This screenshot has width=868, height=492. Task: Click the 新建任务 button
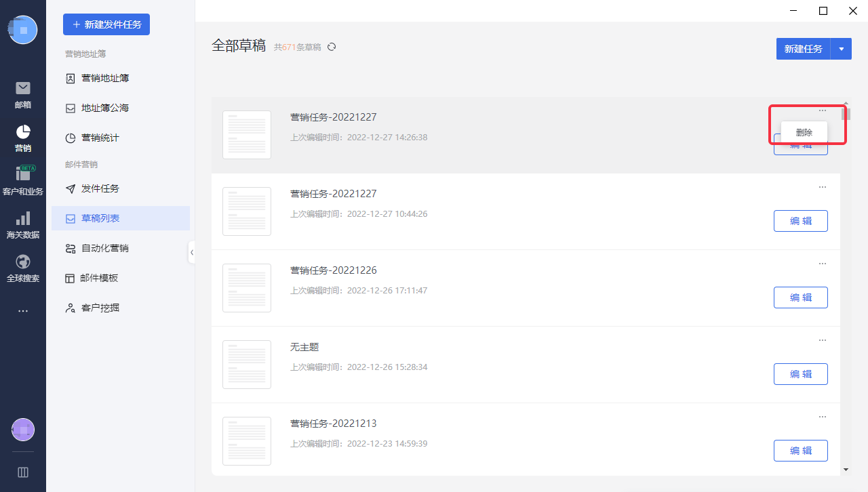click(x=803, y=49)
